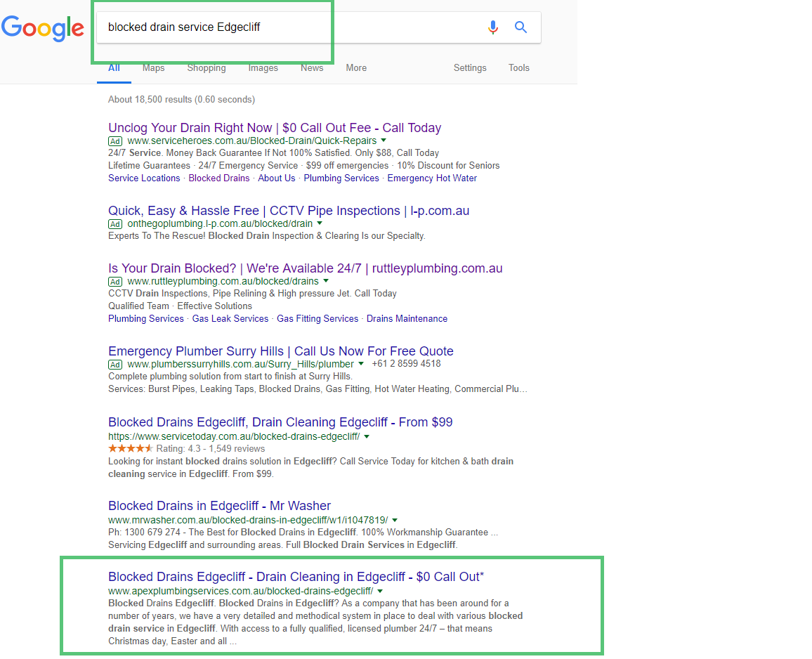Click the https://www.servicetoday.com.au green URL text

tap(234, 437)
